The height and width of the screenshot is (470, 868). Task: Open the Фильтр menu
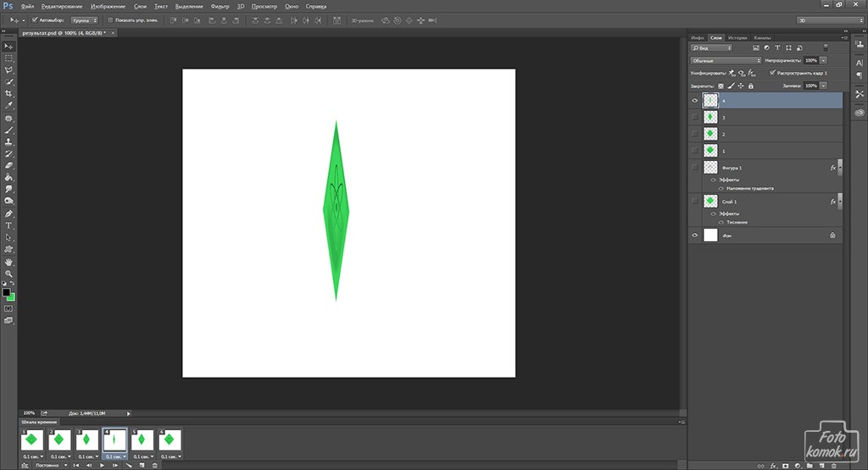coord(220,6)
